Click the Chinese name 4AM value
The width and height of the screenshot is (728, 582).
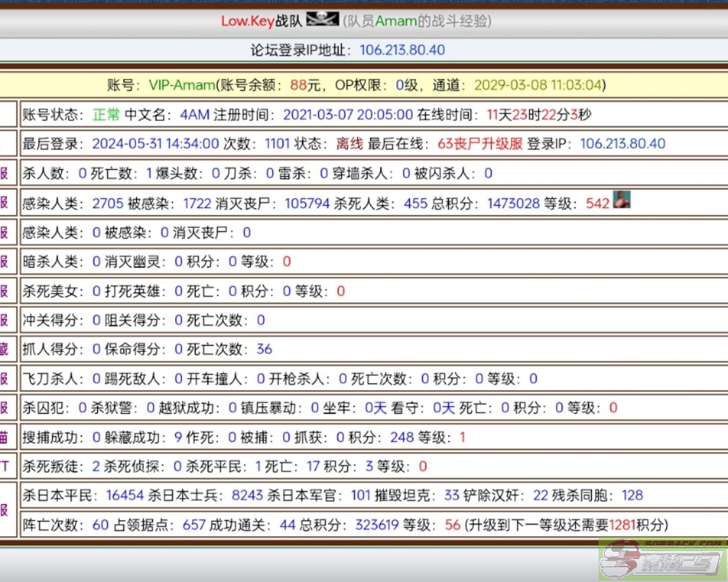point(195,115)
